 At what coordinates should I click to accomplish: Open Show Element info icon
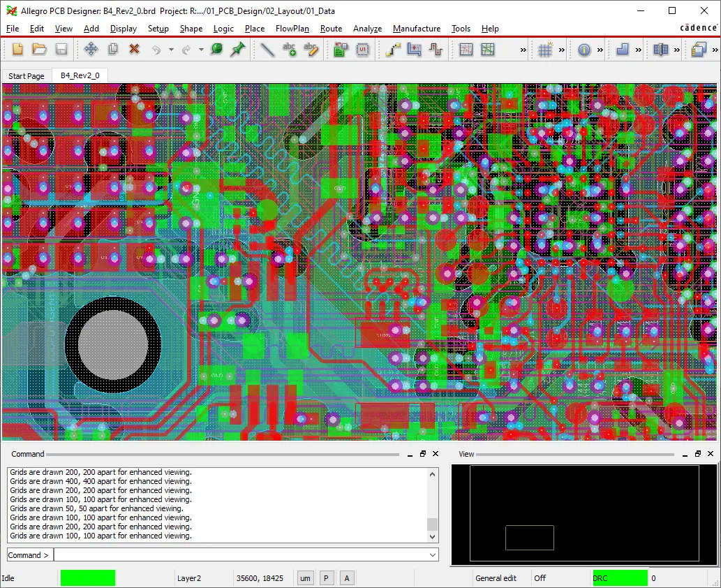tap(584, 50)
